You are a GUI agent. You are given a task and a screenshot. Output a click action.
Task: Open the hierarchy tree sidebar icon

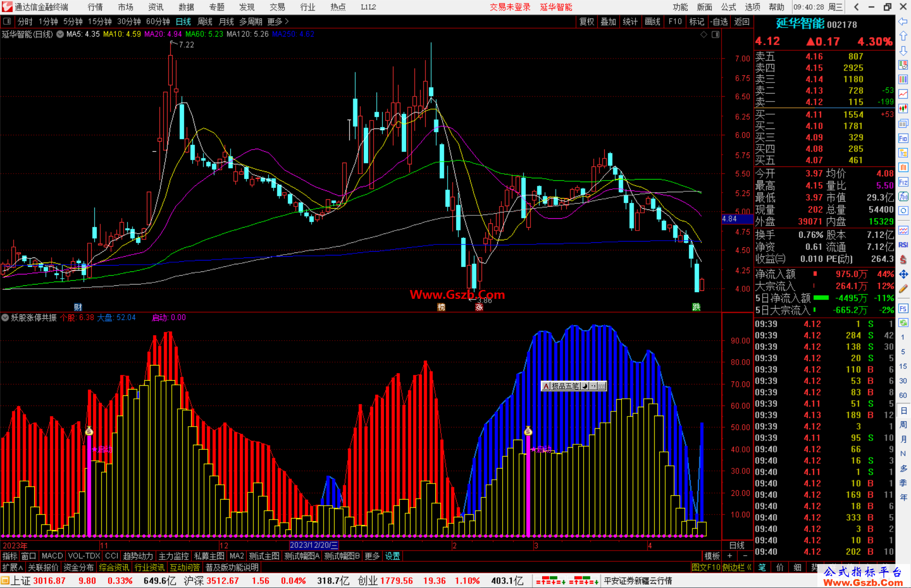[903, 153]
